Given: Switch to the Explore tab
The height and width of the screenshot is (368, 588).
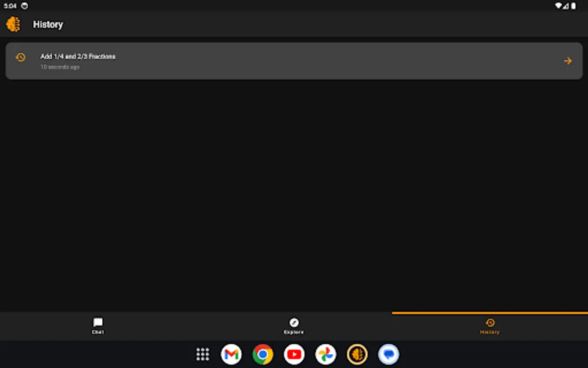Looking at the screenshot, I should pyautogui.click(x=294, y=326).
